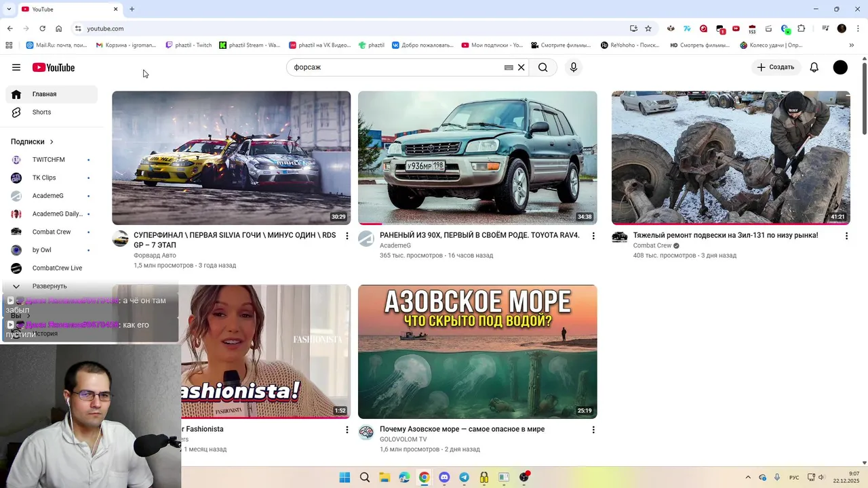Open by Owl subscription channel
Image resolution: width=868 pixels, height=488 pixels.
[x=52, y=249]
